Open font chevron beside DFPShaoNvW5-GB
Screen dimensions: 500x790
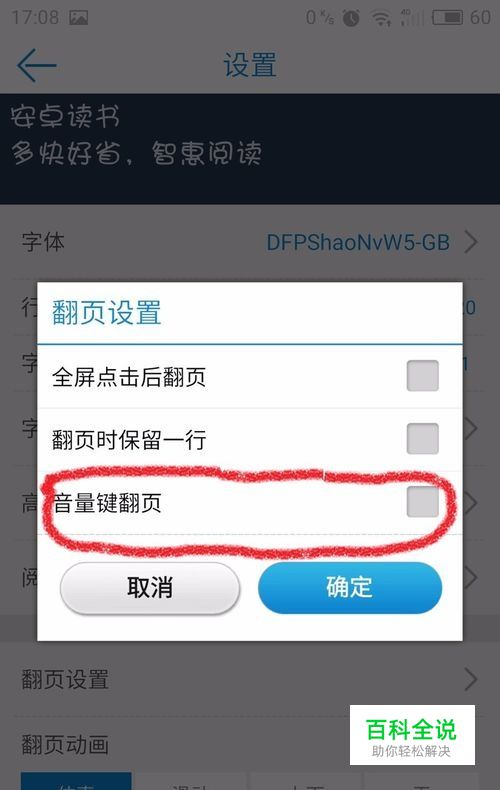(x=471, y=242)
